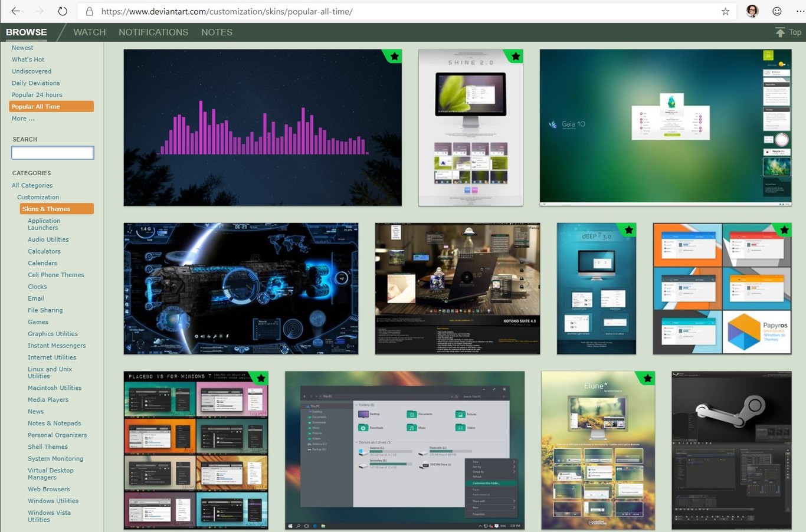
Task: Expand the More ... browse options
Action: [x=23, y=119]
